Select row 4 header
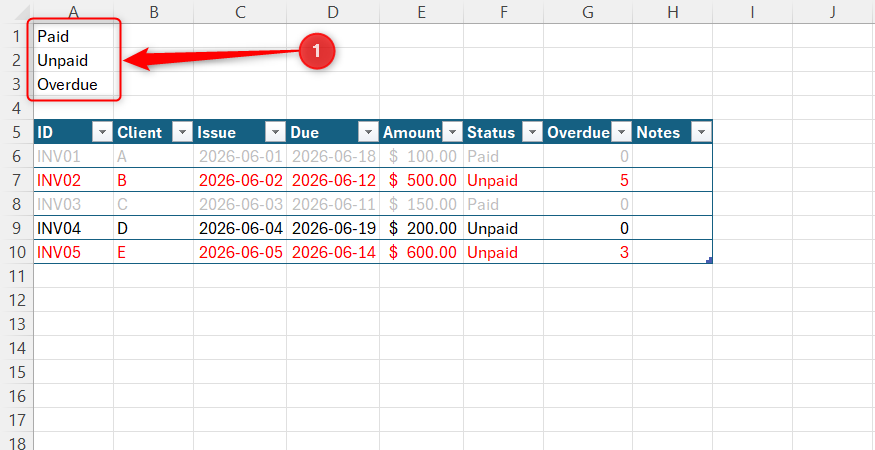This screenshot has width=875, height=450. [x=16, y=108]
